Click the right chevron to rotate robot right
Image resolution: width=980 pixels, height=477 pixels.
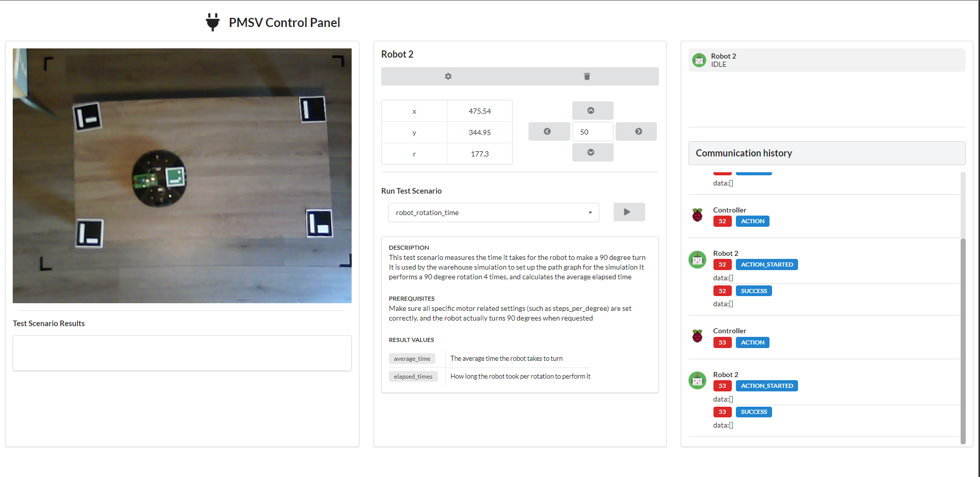[636, 131]
